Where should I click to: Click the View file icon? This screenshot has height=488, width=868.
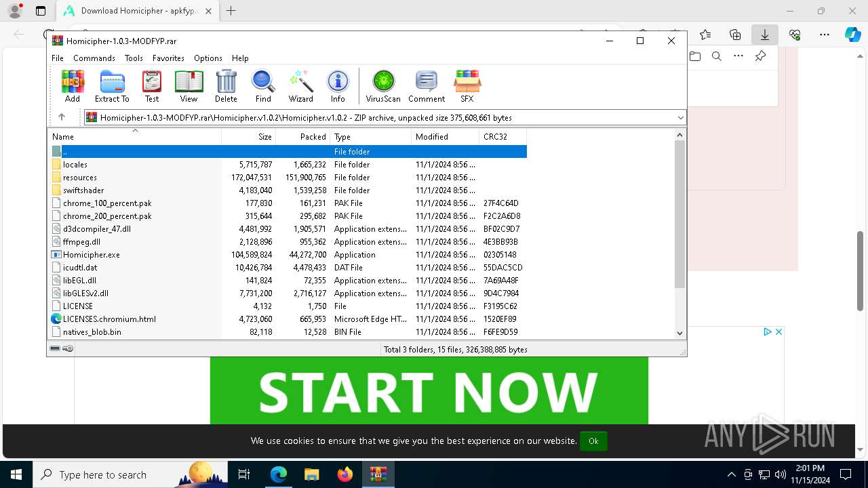[189, 86]
